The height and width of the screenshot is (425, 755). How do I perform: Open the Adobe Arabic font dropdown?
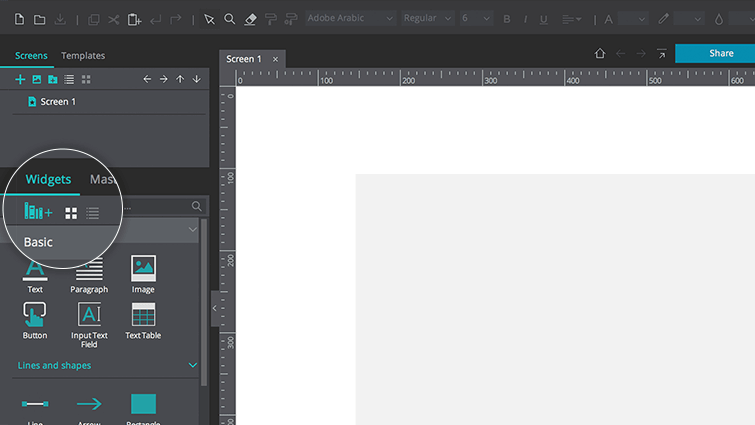(x=350, y=18)
